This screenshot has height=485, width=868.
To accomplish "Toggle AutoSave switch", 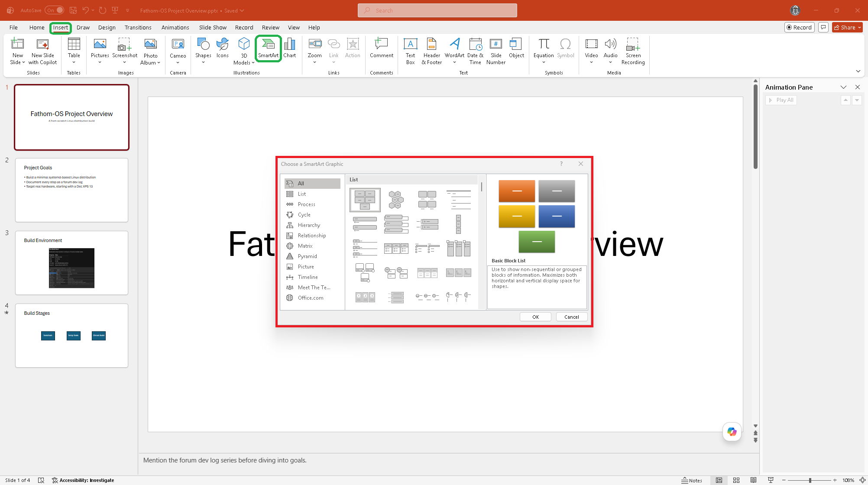I will [54, 10].
